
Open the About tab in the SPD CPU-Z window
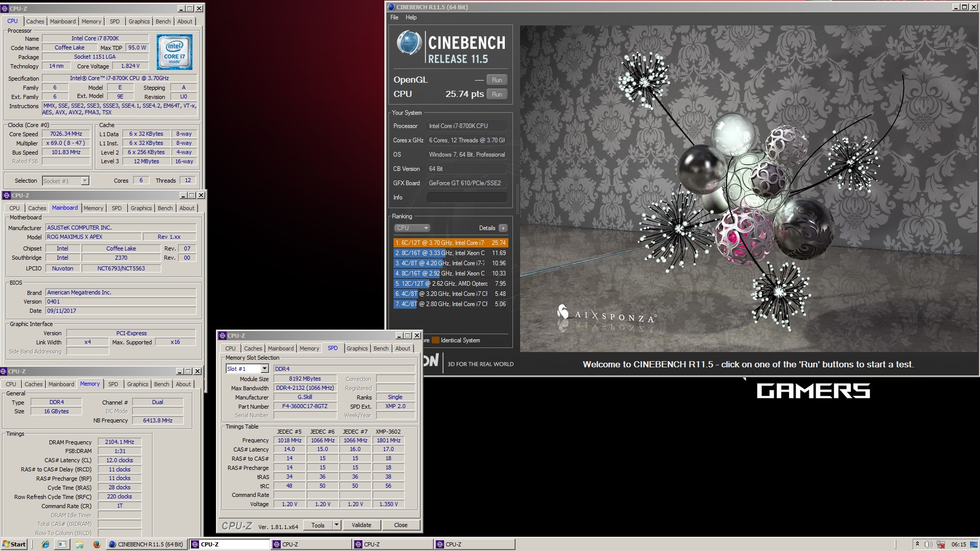tap(403, 348)
